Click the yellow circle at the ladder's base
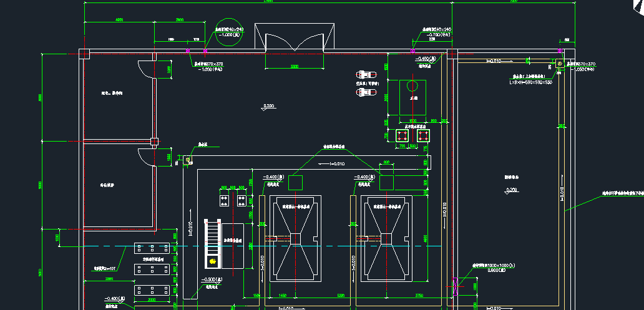This screenshot has height=310, width=644. click(213, 261)
